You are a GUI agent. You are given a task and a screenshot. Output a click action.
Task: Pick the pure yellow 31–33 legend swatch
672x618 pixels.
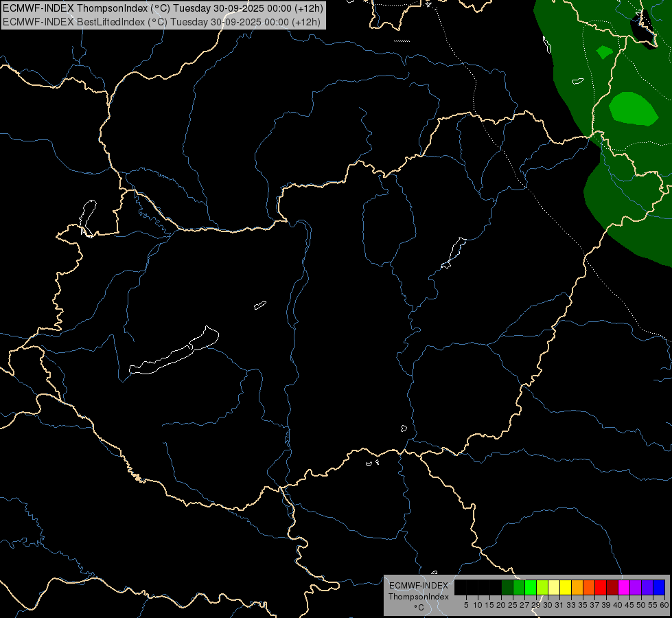click(566, 587)
